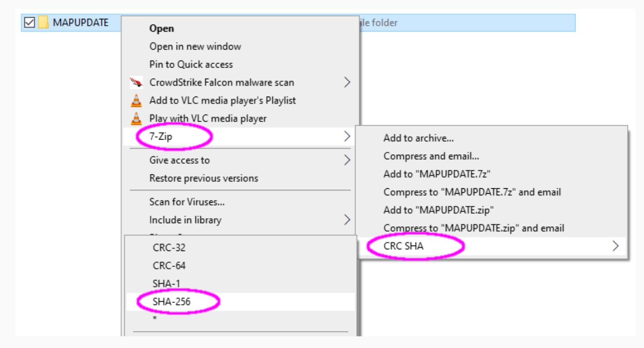
Task: Expand the 7-Zip submenu arrow
Action: point(347,137)
